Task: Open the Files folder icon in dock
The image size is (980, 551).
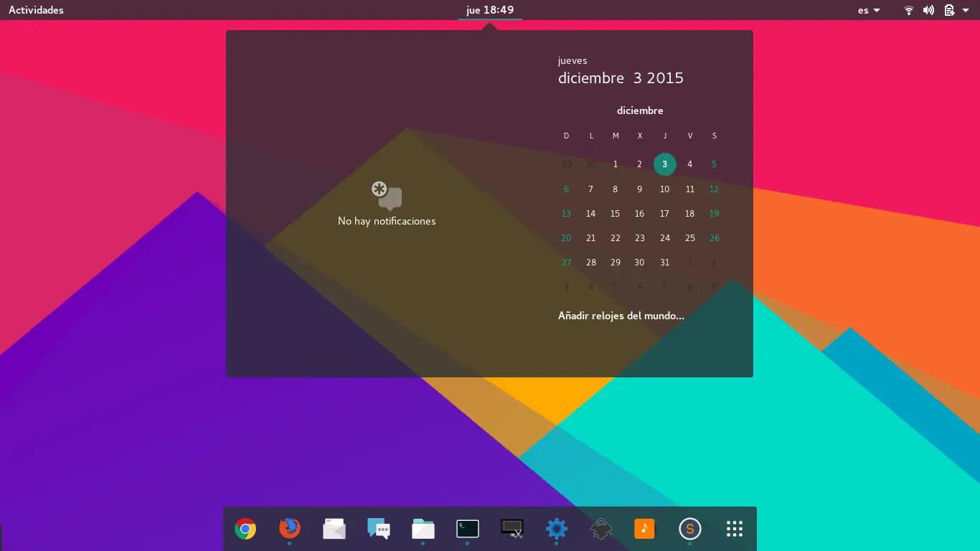Action: 423,529
